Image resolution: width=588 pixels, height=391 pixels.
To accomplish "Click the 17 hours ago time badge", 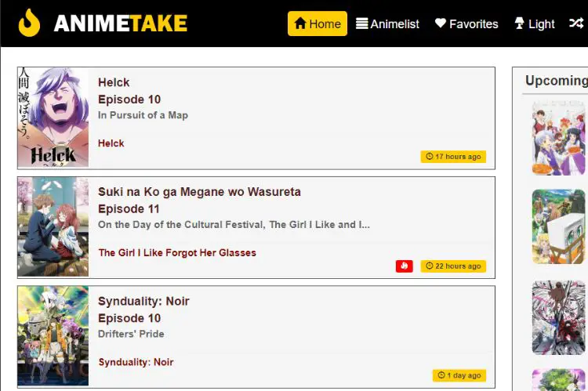I will pos(453,157).
